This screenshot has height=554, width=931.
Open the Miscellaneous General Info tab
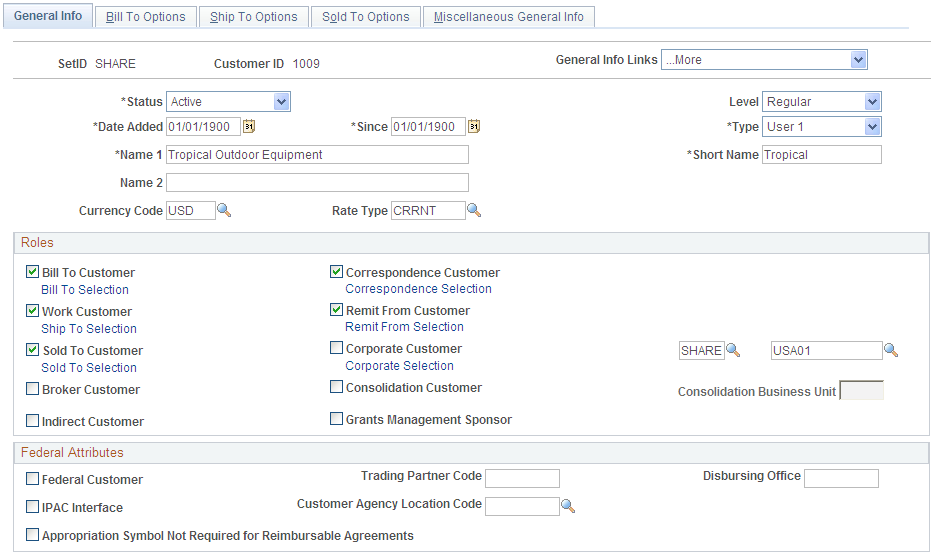(x=509, y=17)
